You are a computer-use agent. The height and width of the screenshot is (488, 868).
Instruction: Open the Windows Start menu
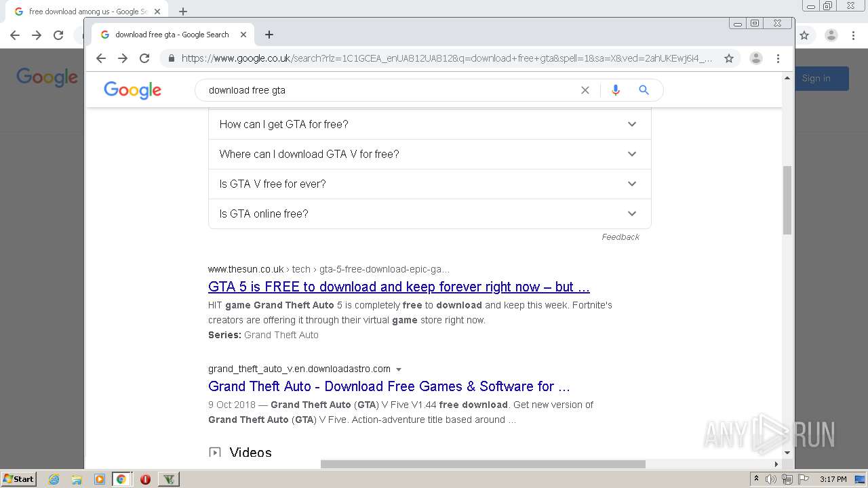(19, 479)
